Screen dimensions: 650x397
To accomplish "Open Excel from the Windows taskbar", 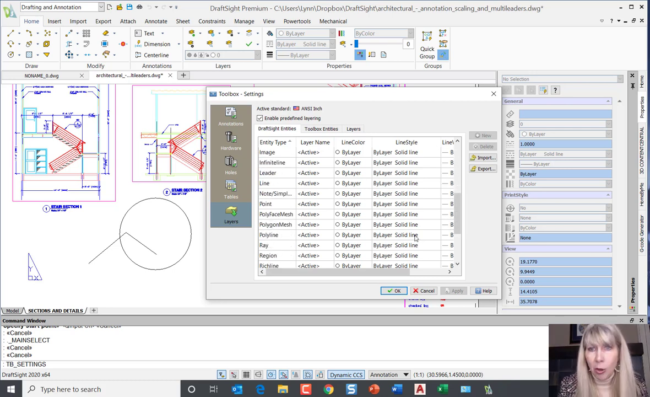I will pyautogui.click(x=442, y=389).
